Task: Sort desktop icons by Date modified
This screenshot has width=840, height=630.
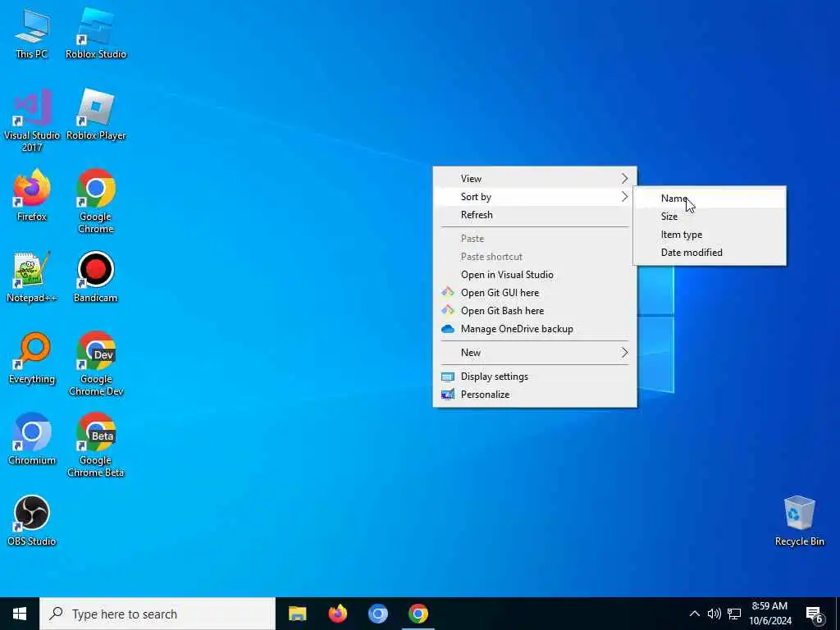Action: (x=710, y=253)
